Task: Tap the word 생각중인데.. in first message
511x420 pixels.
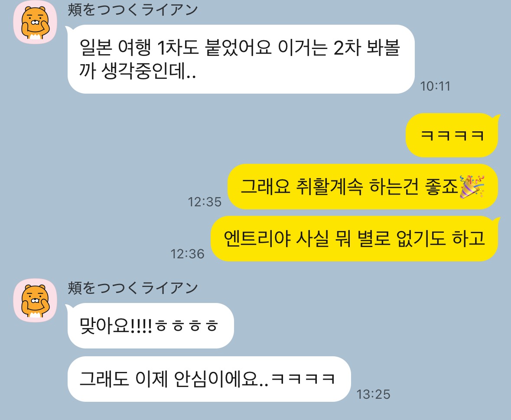Action: pos(149,71)
